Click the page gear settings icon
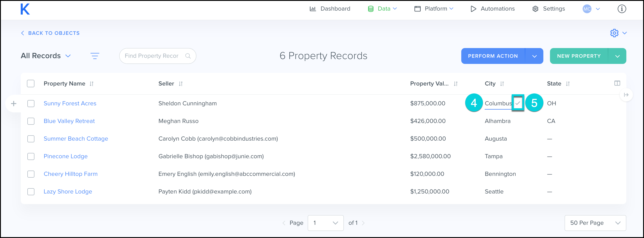Screen dimensions: 644x238 click(614, 33)
